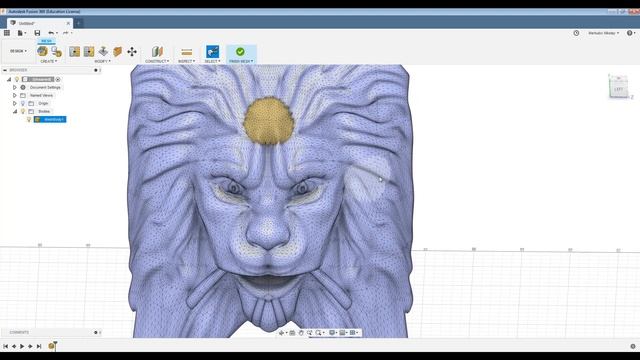Collapse the Bodies folder
This screenshot has height=360, width=640.
(x=15, y=111)
